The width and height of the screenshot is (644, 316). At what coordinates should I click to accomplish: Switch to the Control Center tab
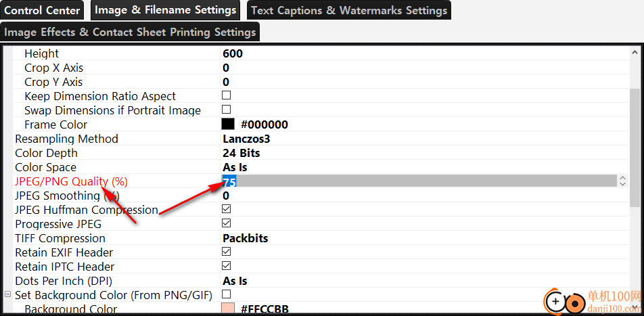coord(41,10)
